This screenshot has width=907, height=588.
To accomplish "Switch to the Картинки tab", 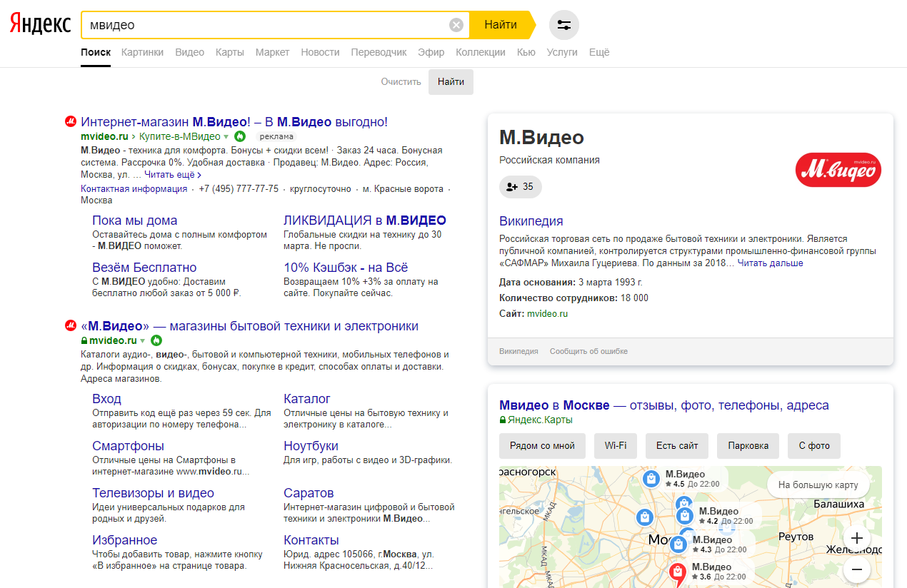I will pos(142,52).
